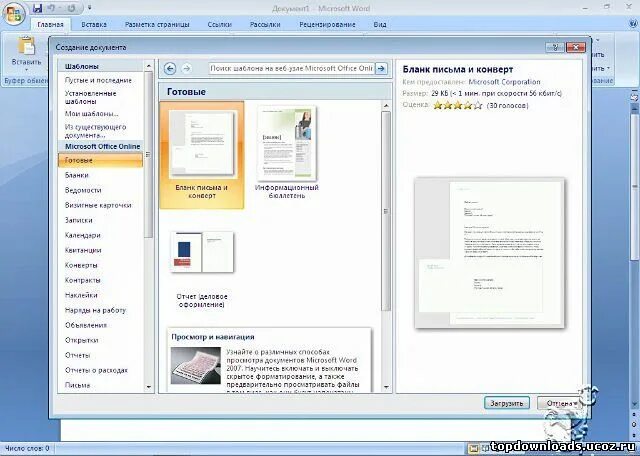Click the templates pane scroll up arrow

pyautogui.click(x=386, y=106)
